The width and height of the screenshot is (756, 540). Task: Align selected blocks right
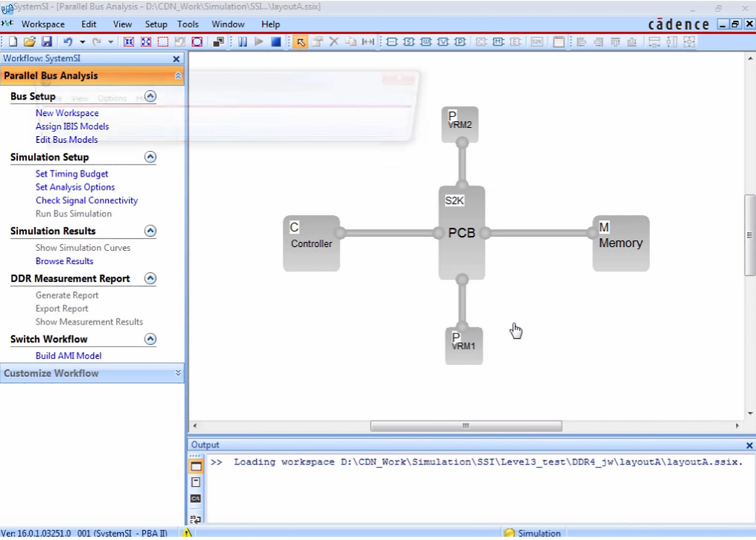pos(598,42)
